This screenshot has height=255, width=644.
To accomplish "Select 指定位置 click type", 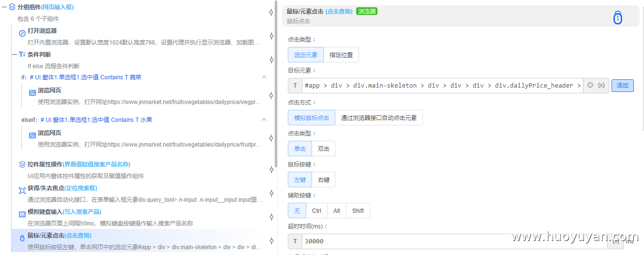I will [x=341, y=55].
